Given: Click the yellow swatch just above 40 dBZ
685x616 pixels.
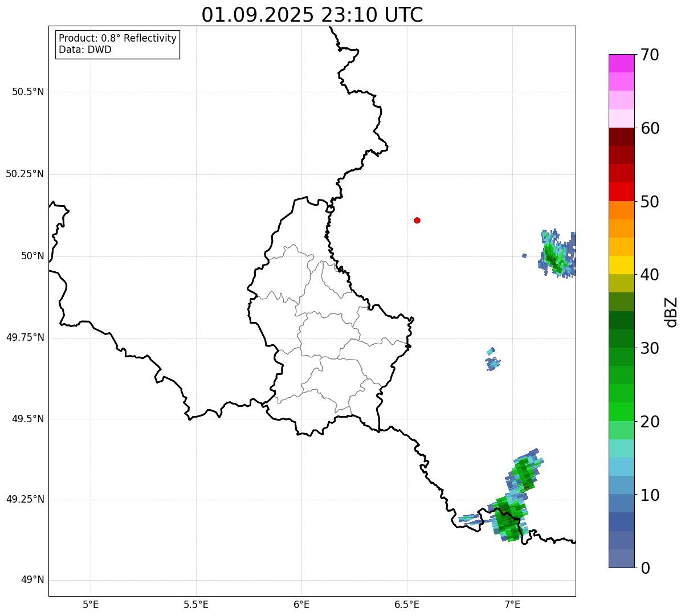Looking at the screenshot, I should click(x=621, y=265).
